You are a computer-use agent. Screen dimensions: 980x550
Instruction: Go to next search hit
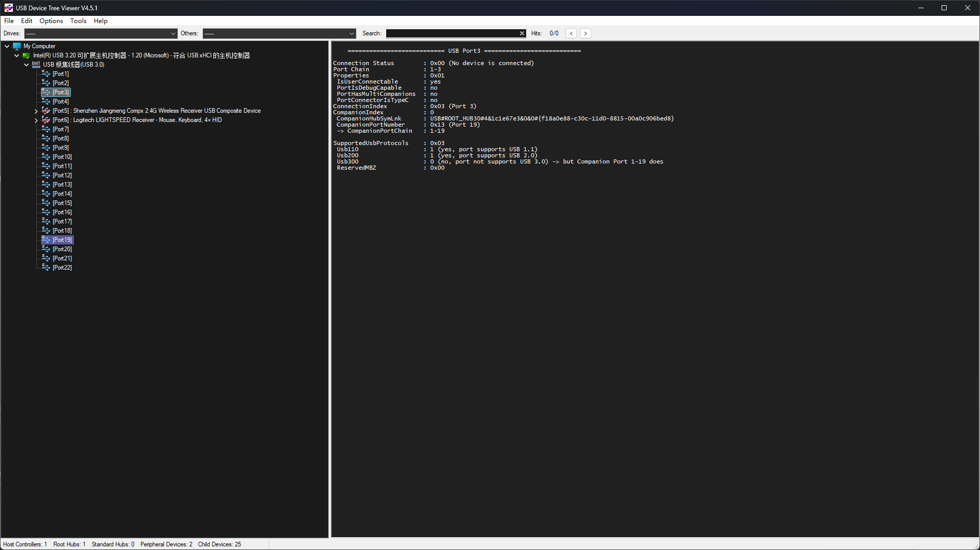585,33
